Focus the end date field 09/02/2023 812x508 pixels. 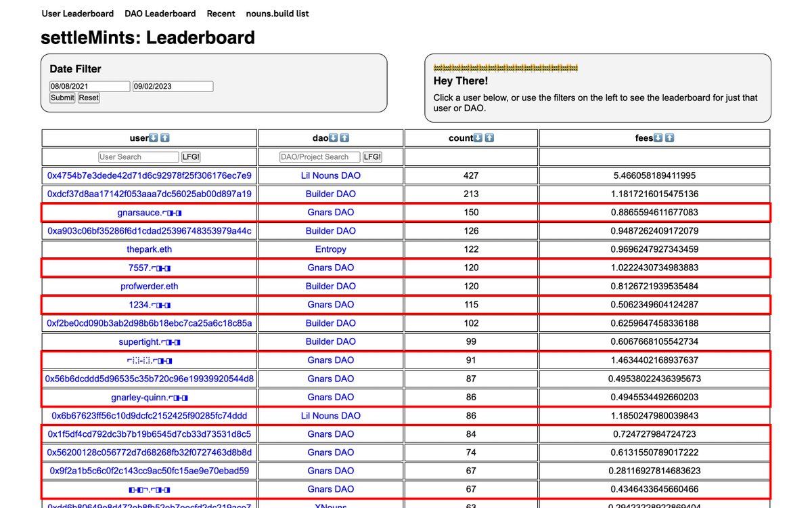173,87
